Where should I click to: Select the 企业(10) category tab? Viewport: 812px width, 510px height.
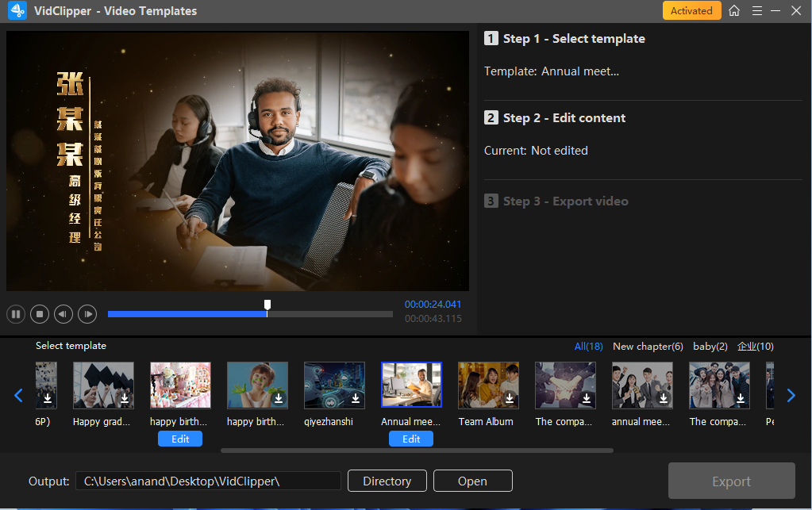click(x=755, y=347)
